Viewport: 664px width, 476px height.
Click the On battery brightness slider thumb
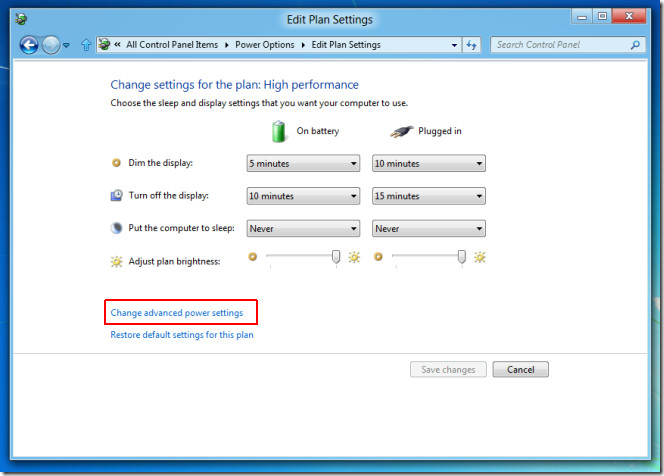[x=336, y=257]
